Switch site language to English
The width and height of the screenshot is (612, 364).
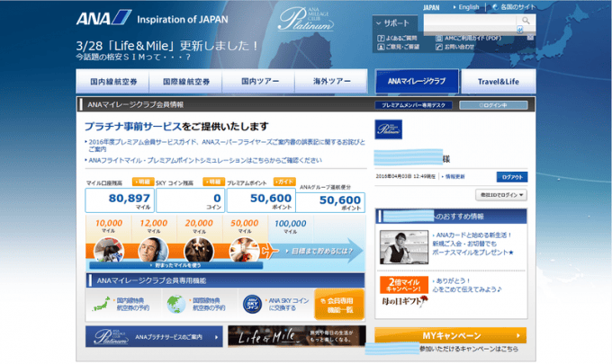click(x=467, y=7)
